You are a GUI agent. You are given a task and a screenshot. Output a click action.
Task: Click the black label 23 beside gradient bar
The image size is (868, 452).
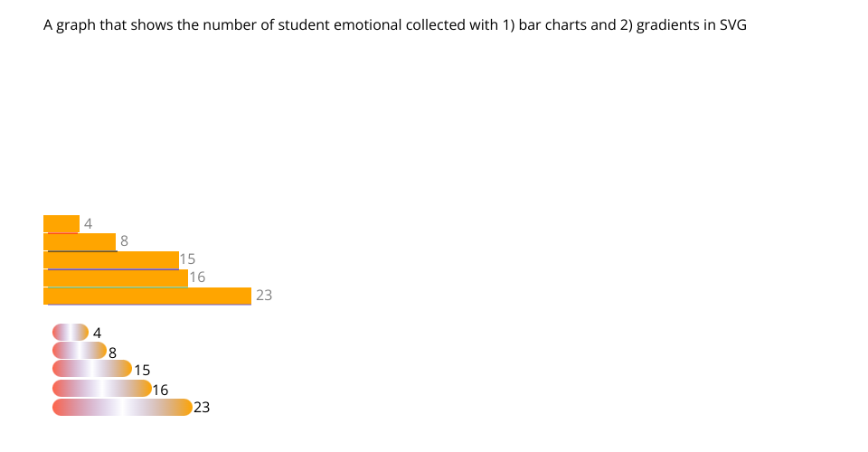(x=202, y=408)
